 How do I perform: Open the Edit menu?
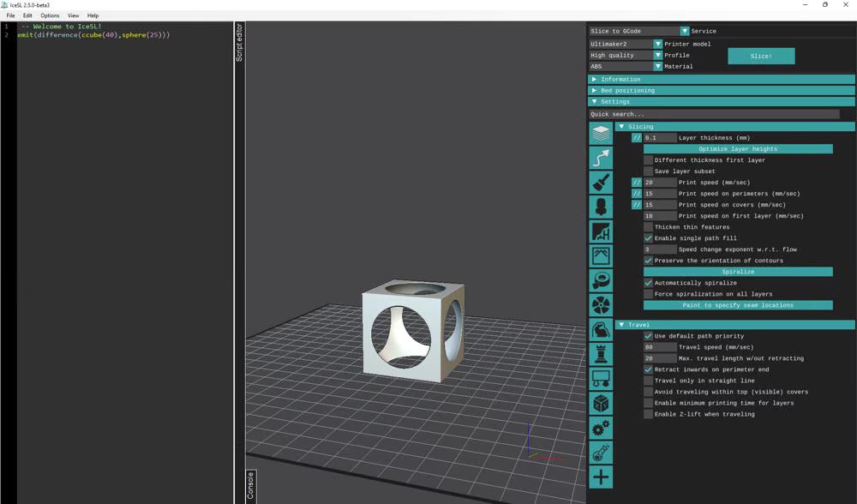click(26, 15)
